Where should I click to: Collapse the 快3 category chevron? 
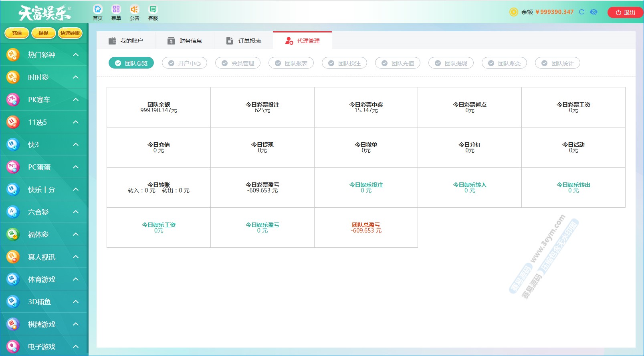tap(76, 144)
